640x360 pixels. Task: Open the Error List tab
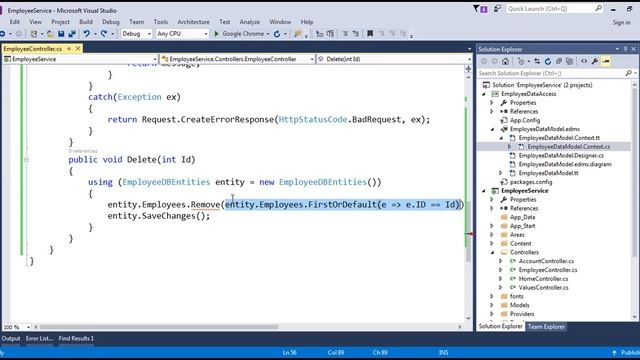39,338
